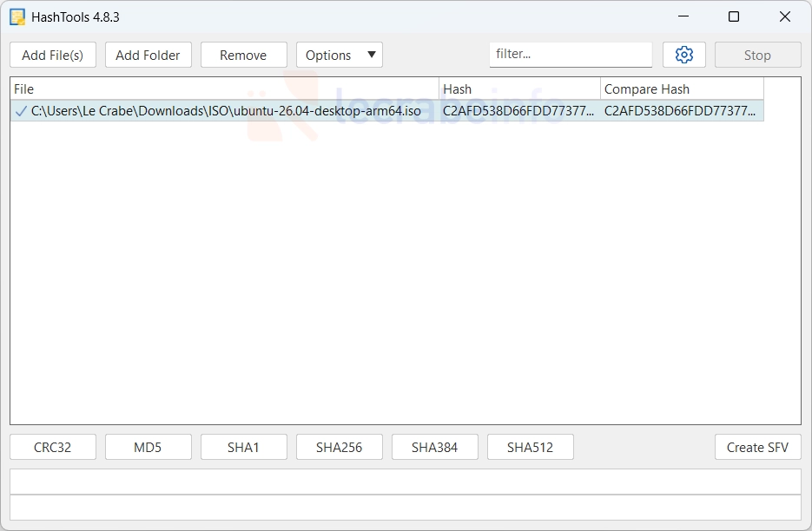Compute the CRC32 checksum
The height and width of the screenshot is (531, 812).
[x=53, y=447]
